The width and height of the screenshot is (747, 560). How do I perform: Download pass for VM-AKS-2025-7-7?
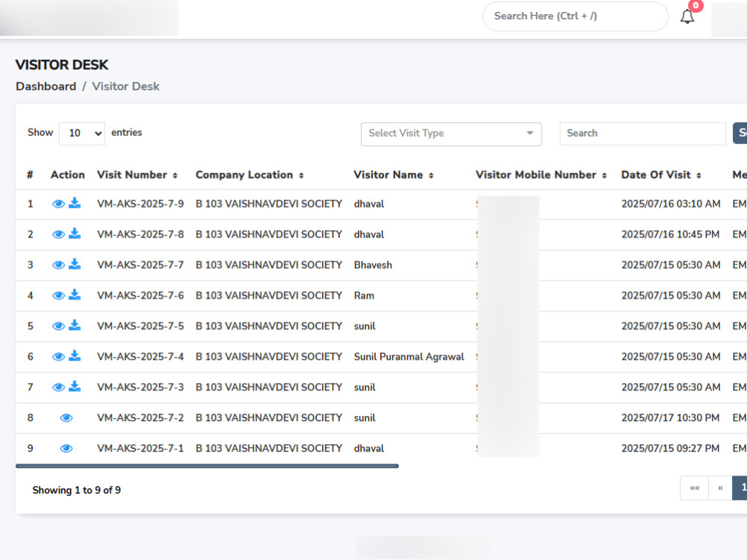click(x=75, y=264)
